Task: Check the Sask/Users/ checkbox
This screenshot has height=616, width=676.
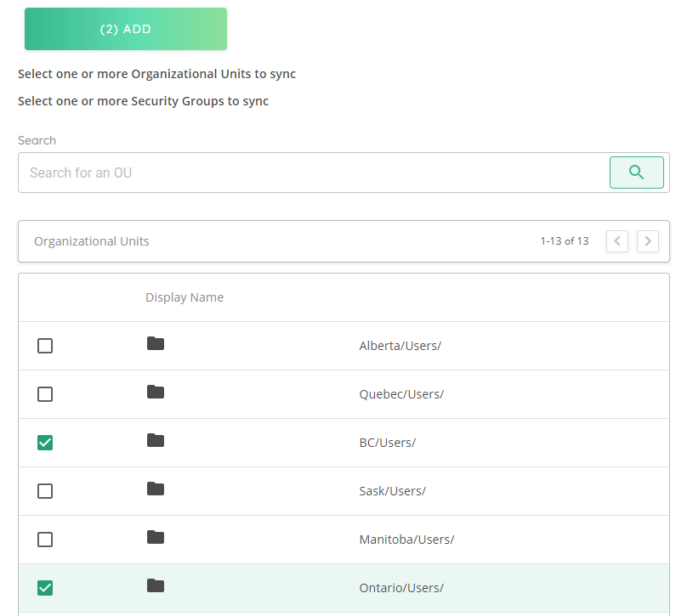Action: pyautogui.click(x=45, y=491)
